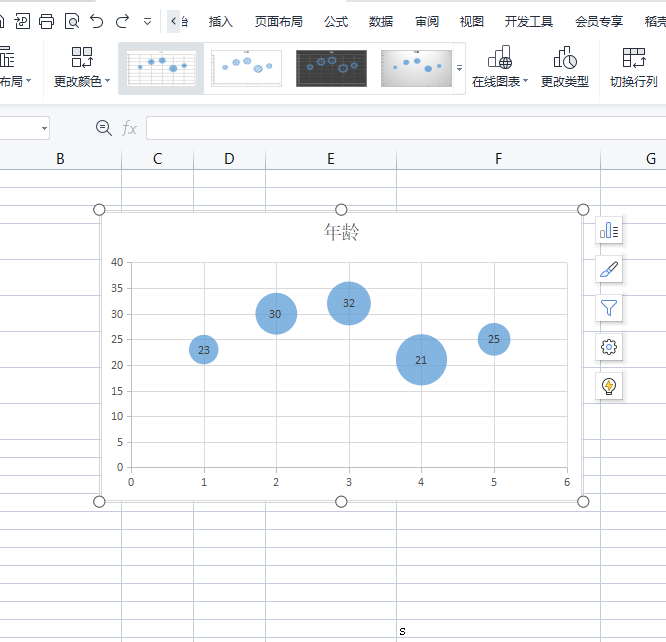The image size is (666, 642).
Task: Click the Print icon in quick toolbar
Action: coord(47,21)
